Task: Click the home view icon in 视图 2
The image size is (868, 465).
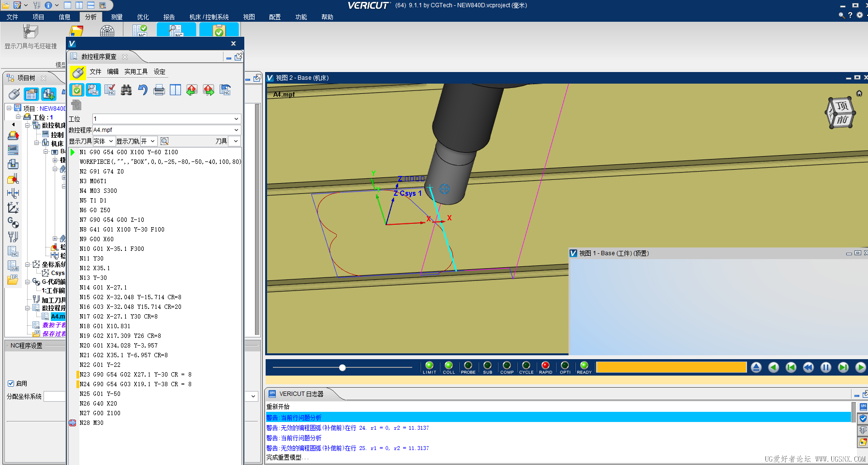Action: pos(859,93)
